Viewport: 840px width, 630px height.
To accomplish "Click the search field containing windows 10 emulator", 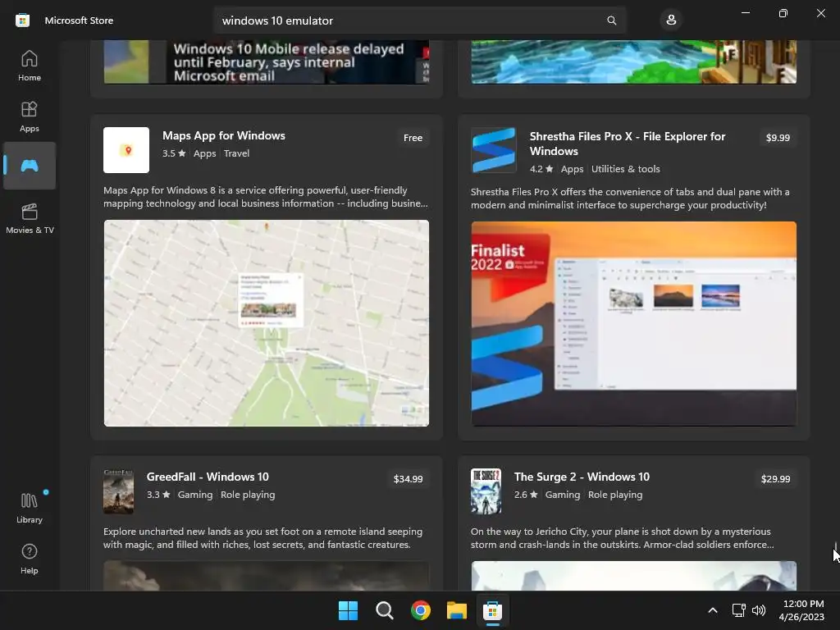I will click(x=420, y=21).
